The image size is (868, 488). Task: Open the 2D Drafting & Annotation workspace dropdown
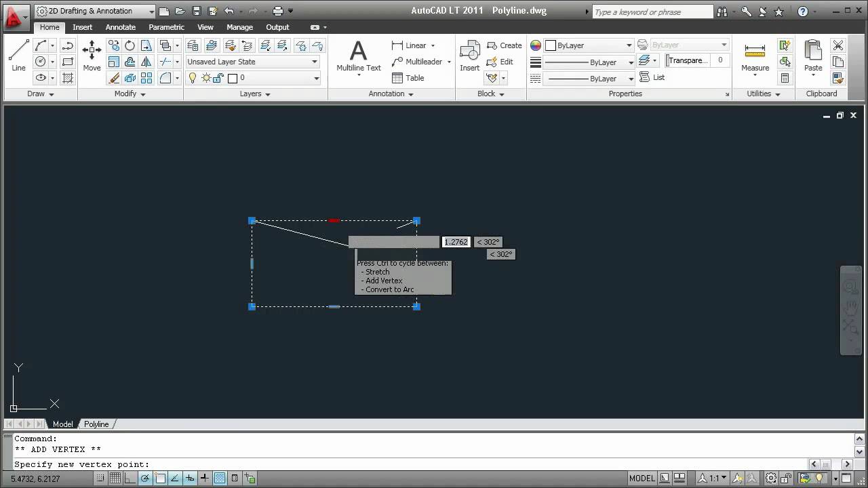pos(94,11)
